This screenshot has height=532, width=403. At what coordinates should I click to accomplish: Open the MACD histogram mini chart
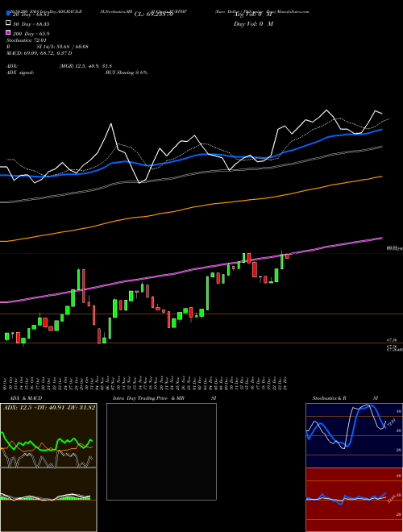click(48, 500)
